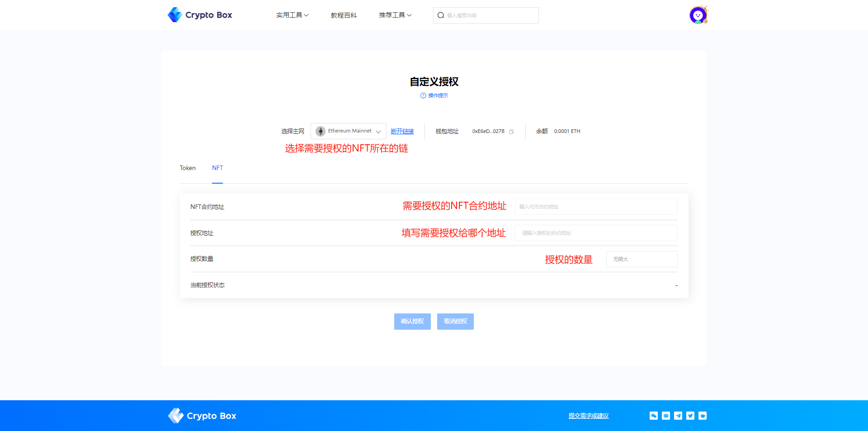
Task: Expand the 实用工具 menu
Action: (x=292, y=15)
